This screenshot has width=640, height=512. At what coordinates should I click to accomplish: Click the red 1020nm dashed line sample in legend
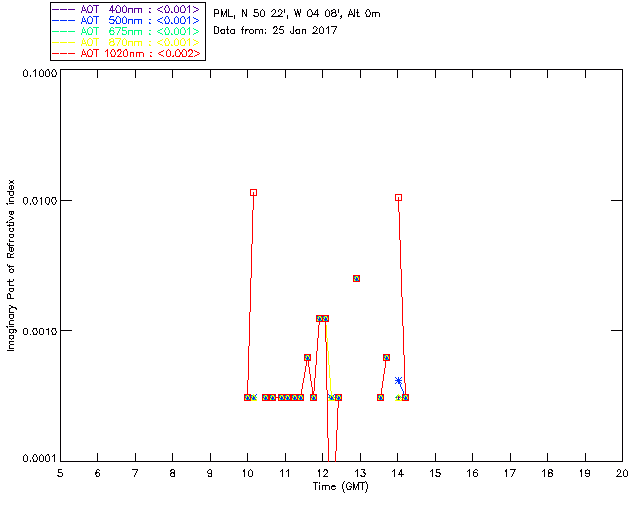64,53
